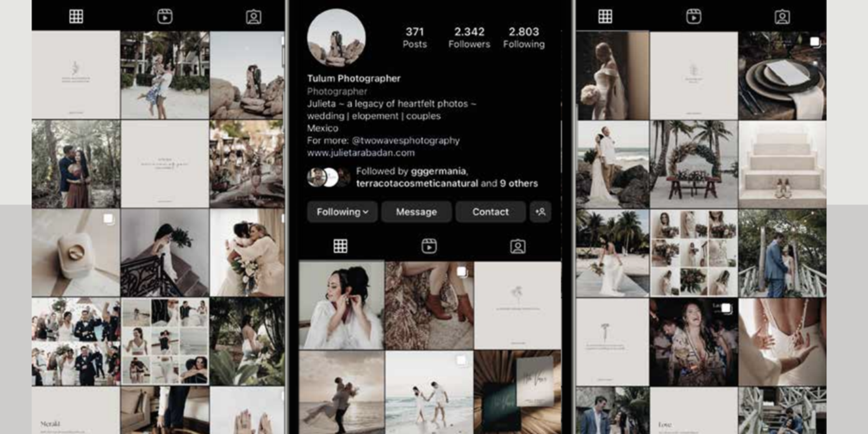Click the Contact button

pos(490,212)
